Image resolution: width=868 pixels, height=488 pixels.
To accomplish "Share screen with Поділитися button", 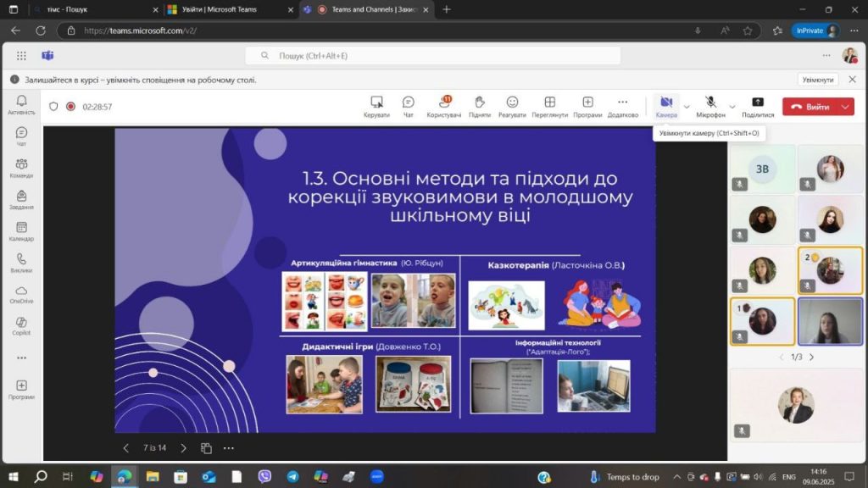I will click(x=758, y=106).
